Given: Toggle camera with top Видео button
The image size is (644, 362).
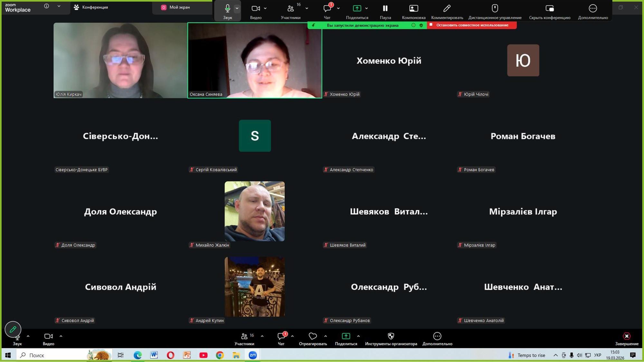Looking at the screenshot, I should pos(255,8).
